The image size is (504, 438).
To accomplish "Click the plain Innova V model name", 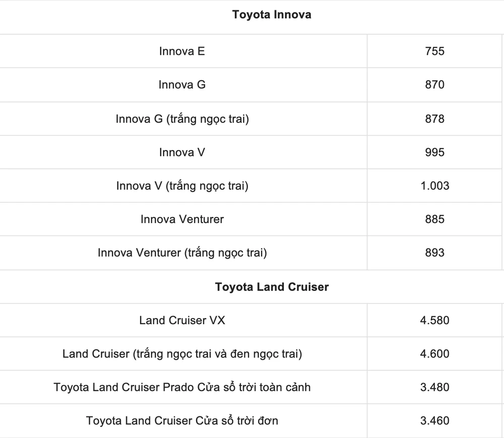I will pos(182,152).
